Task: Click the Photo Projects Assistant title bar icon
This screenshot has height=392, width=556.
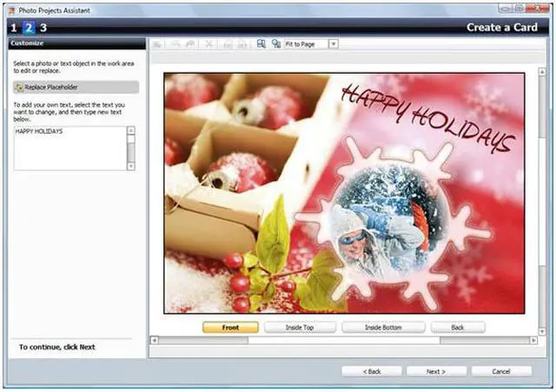Action: point(9,7)
